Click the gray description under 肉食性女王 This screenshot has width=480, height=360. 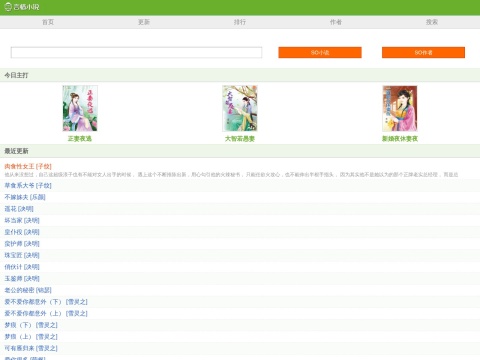pyautogui.click(x=231, y=175)
